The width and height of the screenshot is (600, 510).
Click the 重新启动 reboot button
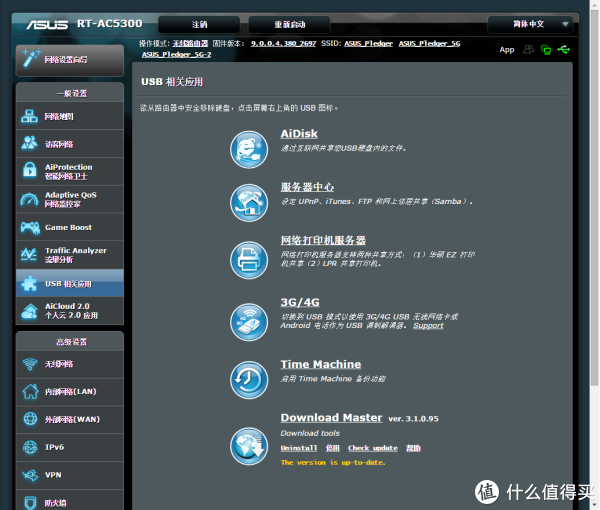pos(289,24)
